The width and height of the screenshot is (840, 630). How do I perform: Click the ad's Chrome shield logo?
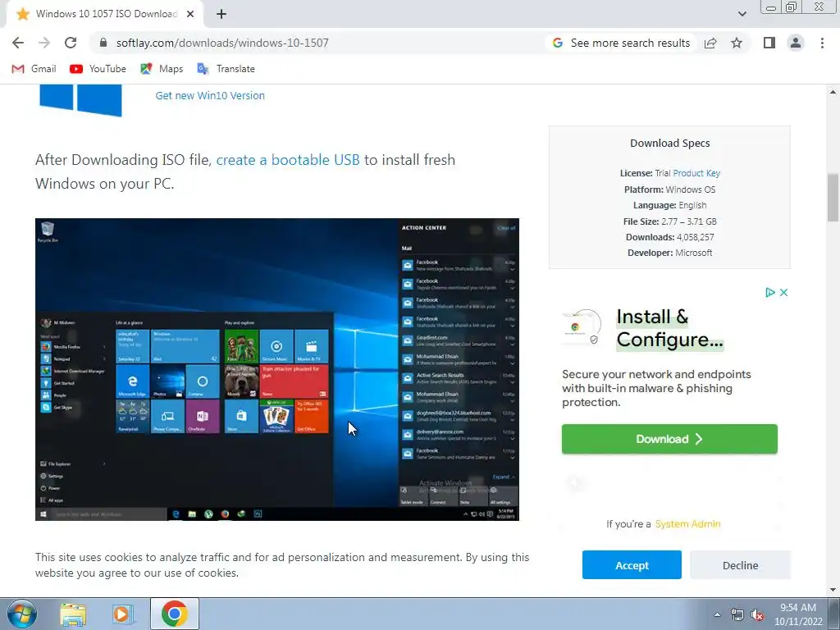coord(582,326)
